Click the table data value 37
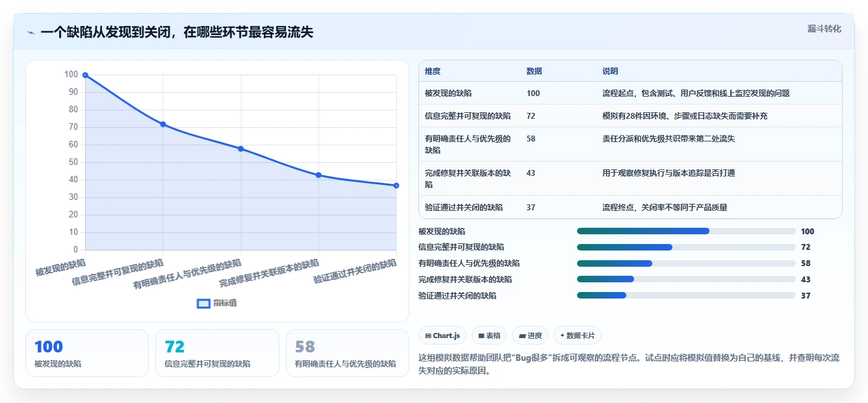The image size is (868, 403). (x=531, y=208)
